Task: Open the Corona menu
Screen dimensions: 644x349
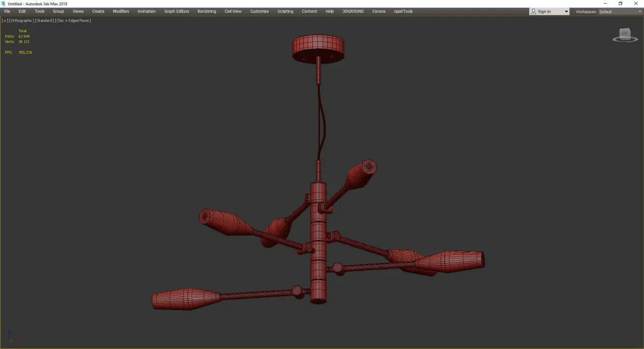Action: 379,11
